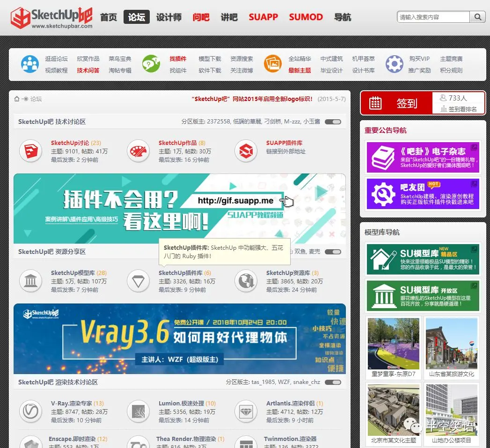Open the SUMOD nav item
The width and height of the screenshot is (490, 448).
pyautogui.click(x=306, y=17)
